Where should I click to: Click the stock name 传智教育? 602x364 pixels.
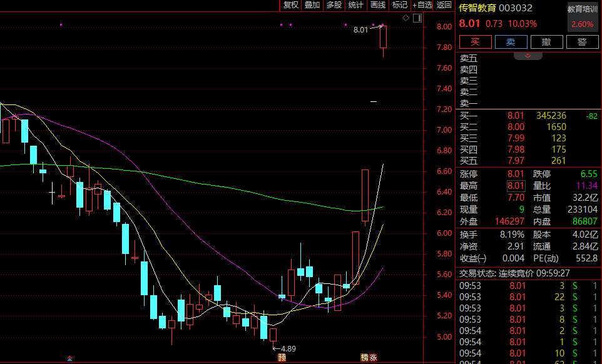point(477,8)
